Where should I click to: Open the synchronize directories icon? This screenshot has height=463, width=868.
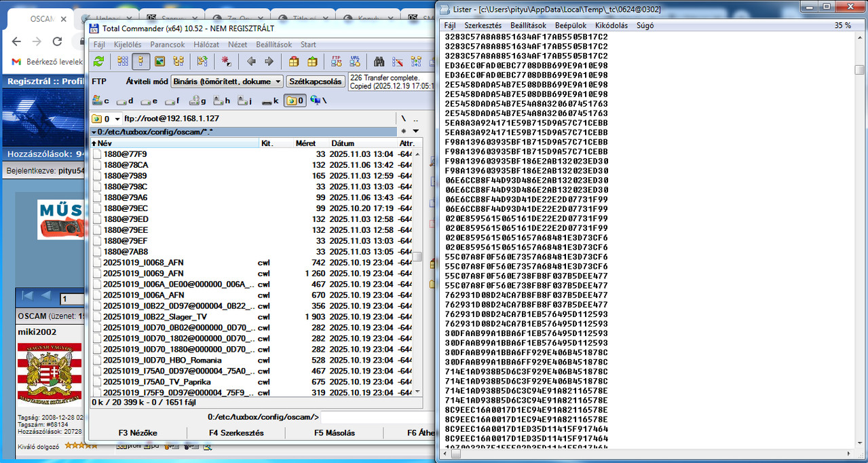[x=415, y=62]
